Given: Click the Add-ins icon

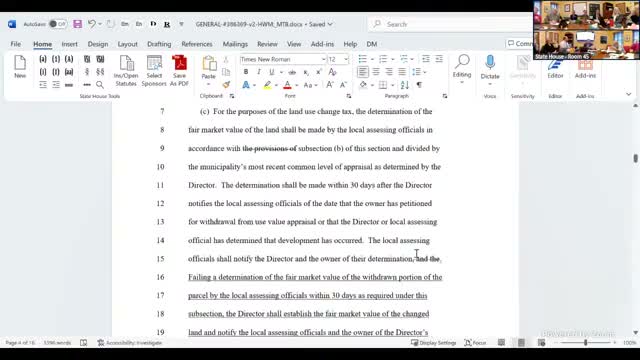Looking at the screenshot, I should [585, 64].
